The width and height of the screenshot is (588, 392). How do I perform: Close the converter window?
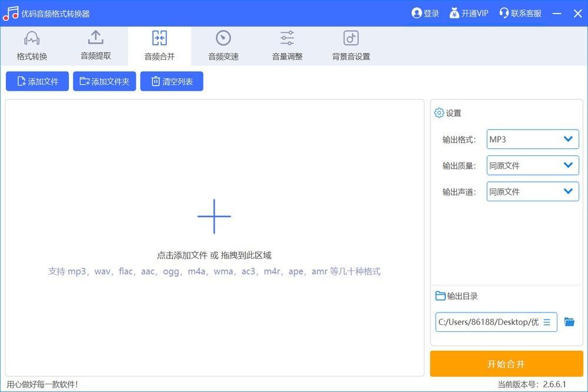[577, 14]
